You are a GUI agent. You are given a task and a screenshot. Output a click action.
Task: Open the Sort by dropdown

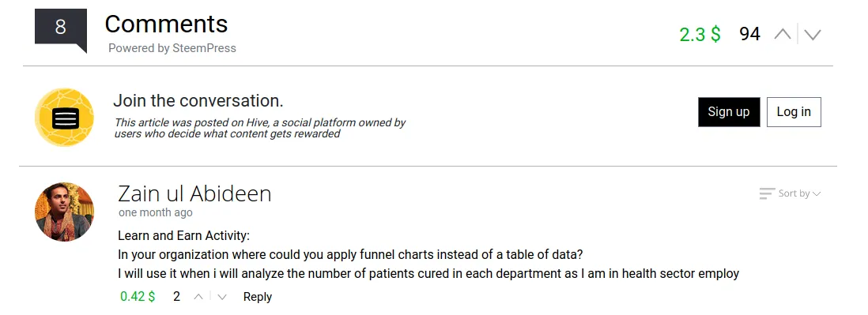[791, 193]
